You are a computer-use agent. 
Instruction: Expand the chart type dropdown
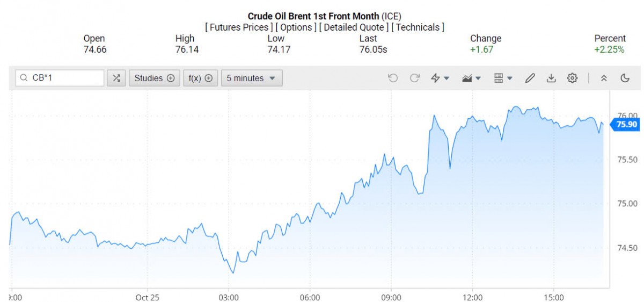471,78
